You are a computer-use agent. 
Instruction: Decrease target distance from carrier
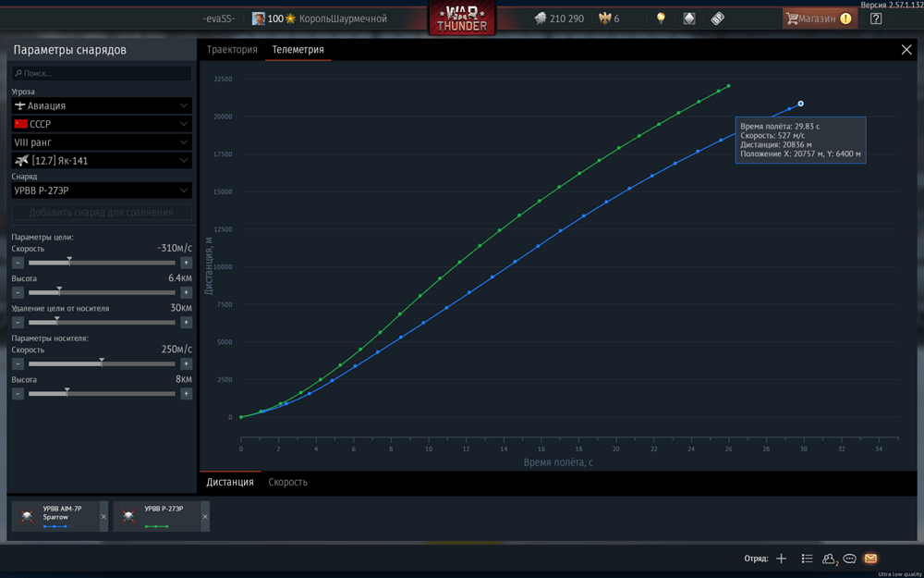pos(18,322)
